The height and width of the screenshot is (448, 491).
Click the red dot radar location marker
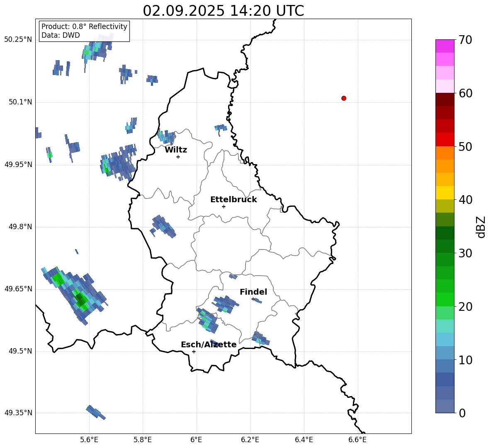tap(343, 98)
